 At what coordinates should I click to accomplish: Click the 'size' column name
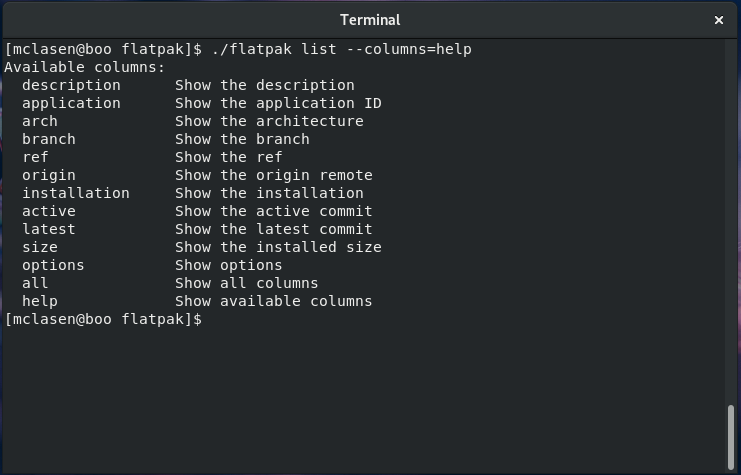(x=40, y=247)
